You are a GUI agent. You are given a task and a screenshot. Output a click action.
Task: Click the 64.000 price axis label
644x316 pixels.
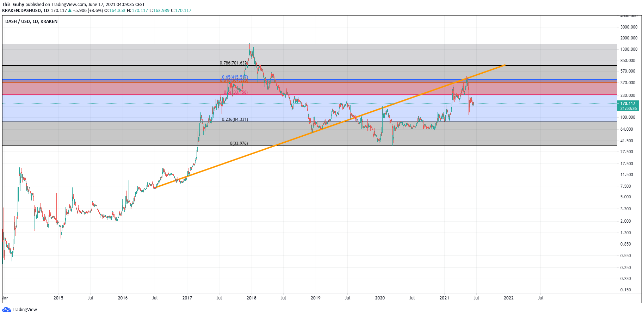click(627, 129)
